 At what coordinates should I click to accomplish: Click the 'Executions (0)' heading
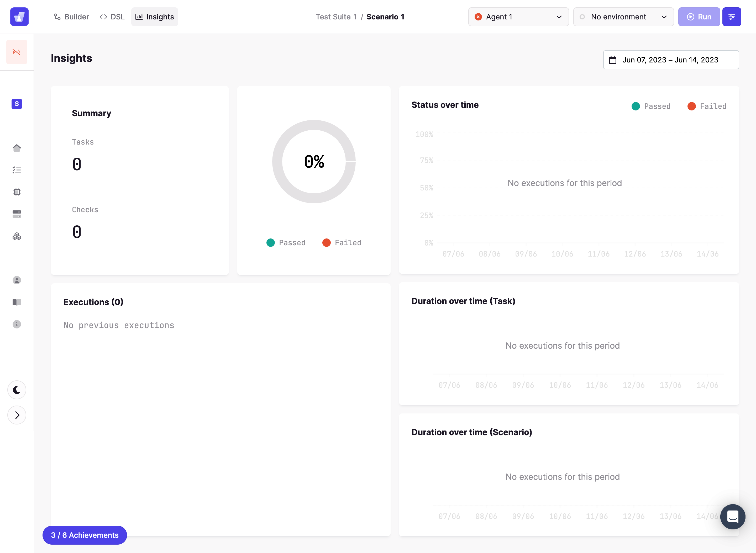pos(93,302)
